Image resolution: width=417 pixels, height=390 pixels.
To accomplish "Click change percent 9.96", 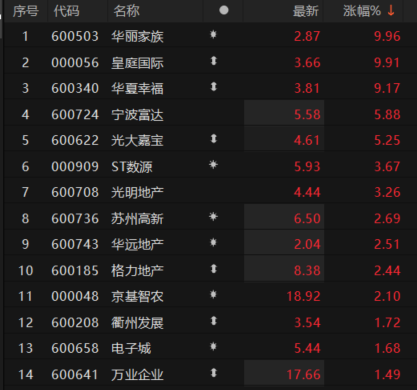I will click(x=387, y=36).
